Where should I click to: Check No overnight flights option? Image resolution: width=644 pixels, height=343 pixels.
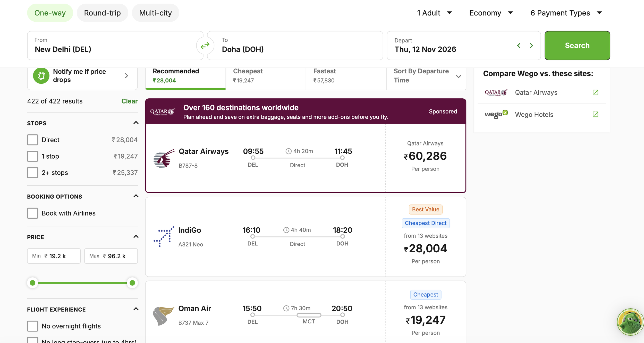[32, 326]
